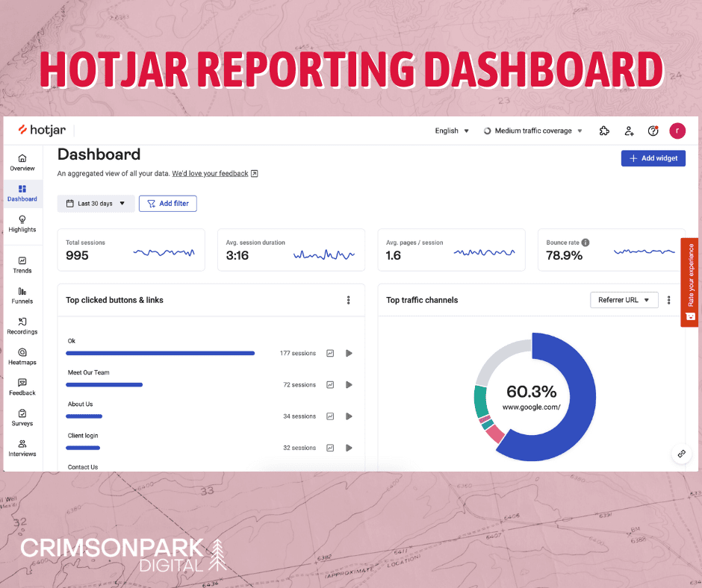The height and width of the screenshot is (588, 702).
Task: Open the Interviews section
Action: 22,448
